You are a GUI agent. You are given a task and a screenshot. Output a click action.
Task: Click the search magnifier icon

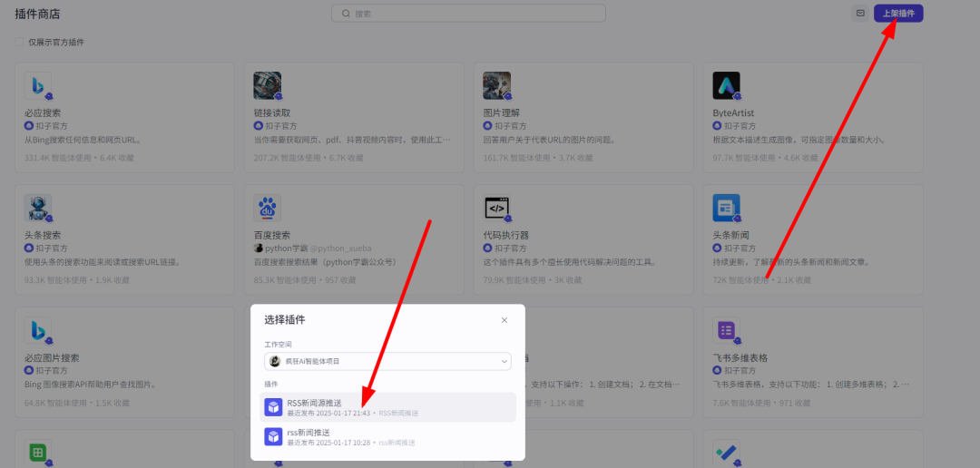point(346,13)
